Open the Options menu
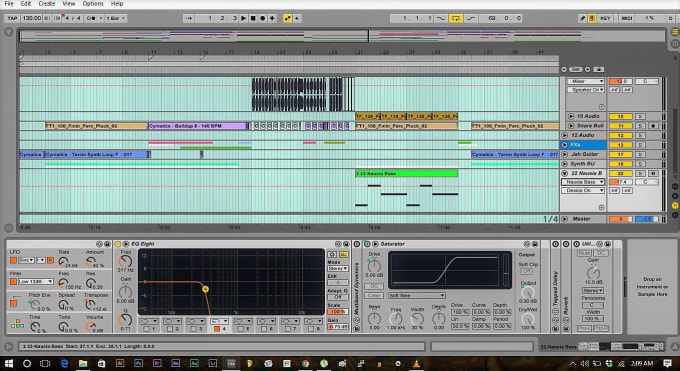This screenshot has width=680, height=371. coord(93,3)
